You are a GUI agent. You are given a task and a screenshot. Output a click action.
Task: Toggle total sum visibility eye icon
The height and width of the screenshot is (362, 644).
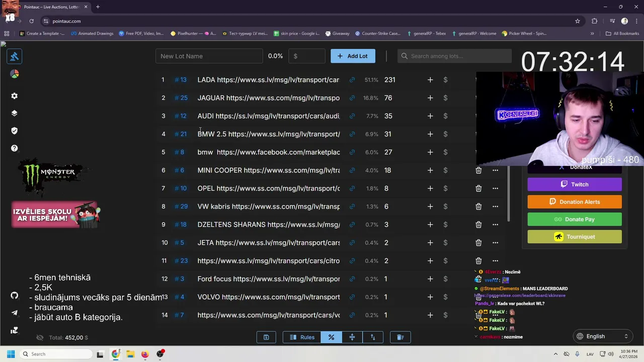tap(40, 337)
